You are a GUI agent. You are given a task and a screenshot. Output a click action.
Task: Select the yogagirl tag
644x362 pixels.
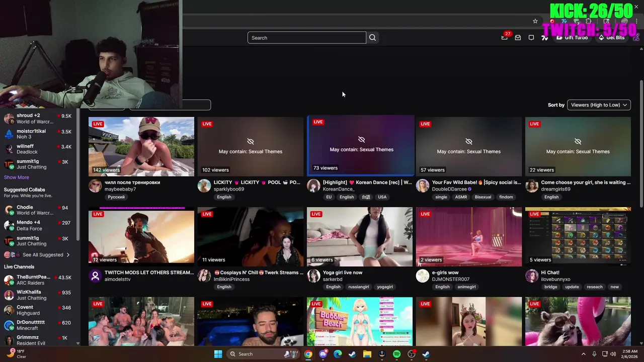pyautogui.click(x=385, y=287)
